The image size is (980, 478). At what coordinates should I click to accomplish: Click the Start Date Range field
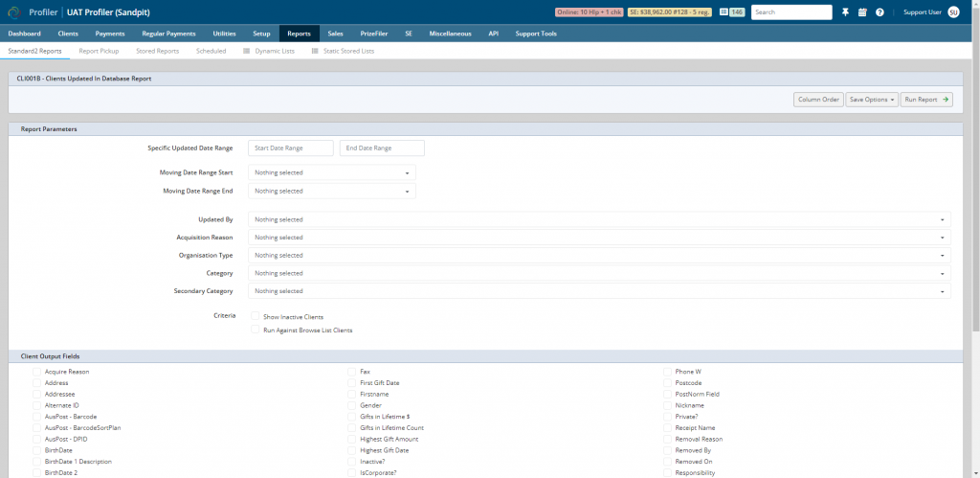point(291,148)
